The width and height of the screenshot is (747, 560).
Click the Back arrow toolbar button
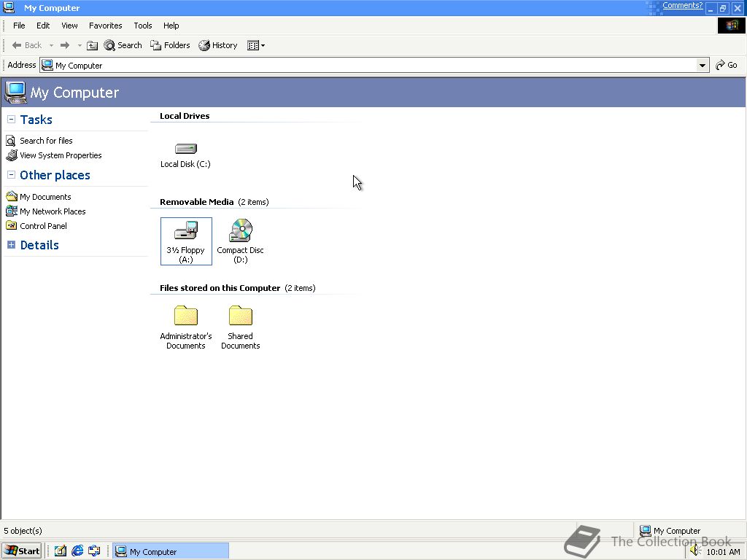point(27,45)
